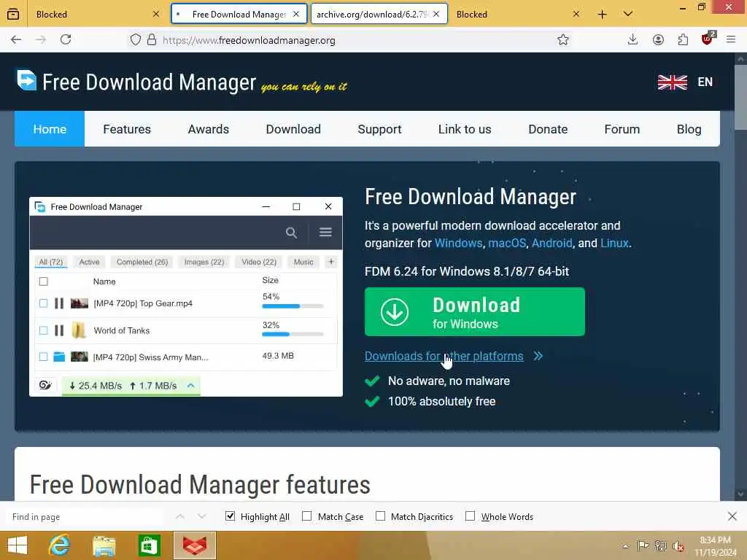Image resolution: width=747 pixels, height=560 pixels.
Task: Open the EN language selector
Action: (705, 82)
